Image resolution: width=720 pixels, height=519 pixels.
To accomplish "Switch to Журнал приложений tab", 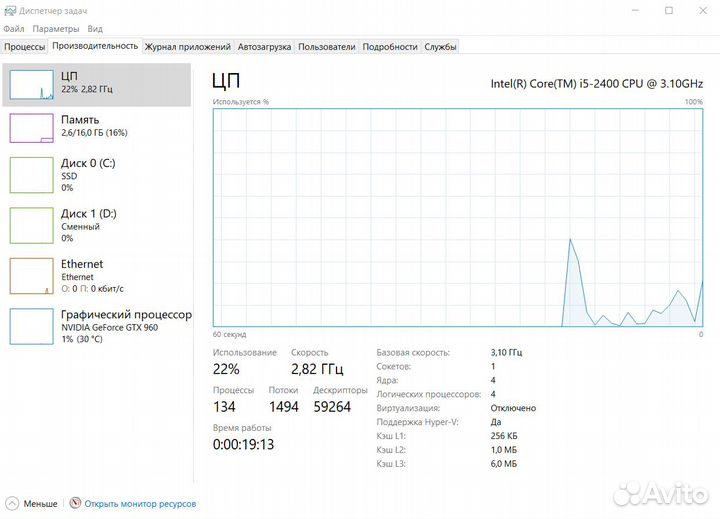I will point(188,46).
